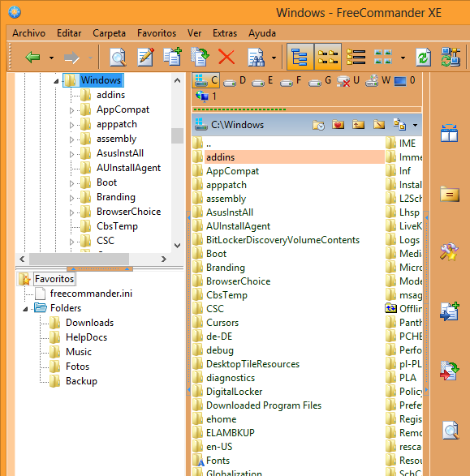Open favorites heart folder icon
This screenshot has width=470, height=476.
338,124
